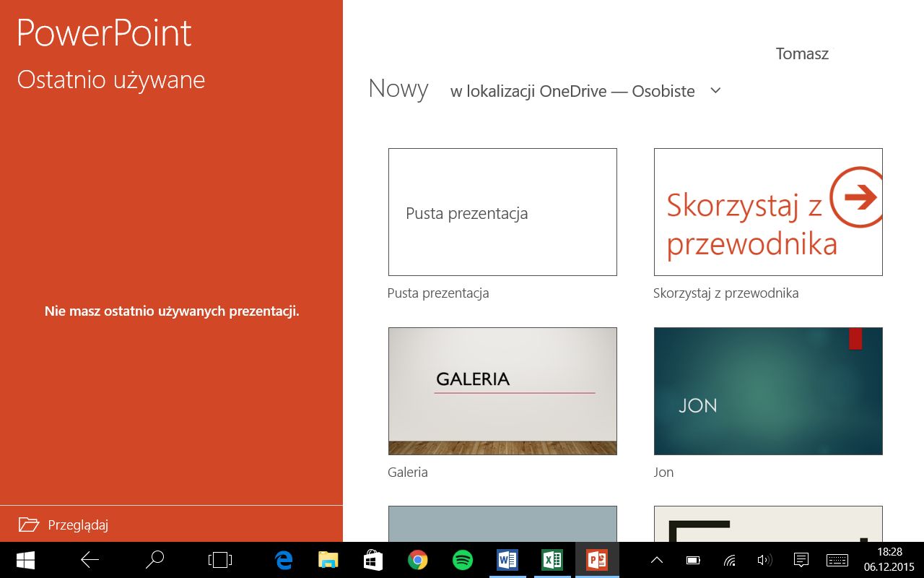Open Spotify from the taskbar
This screenshot has height=578, width=924.
(x=462, y=560)
